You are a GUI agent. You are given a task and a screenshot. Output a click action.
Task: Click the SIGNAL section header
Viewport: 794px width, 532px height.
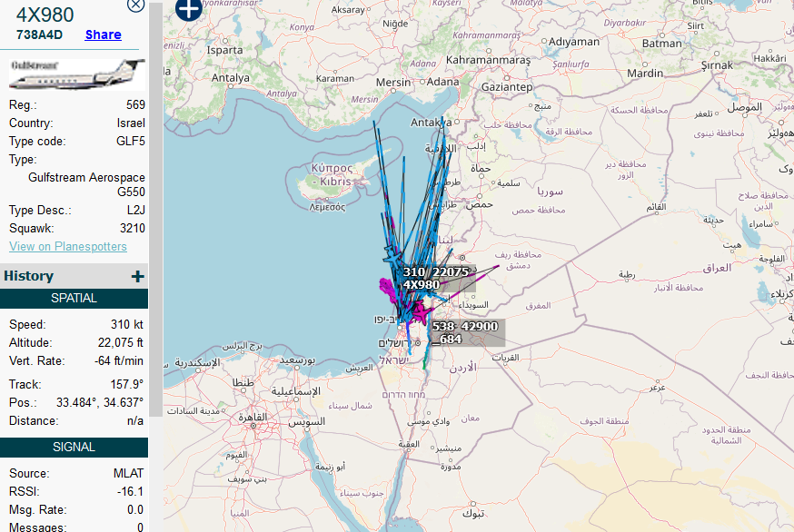(x=74, y=447)
